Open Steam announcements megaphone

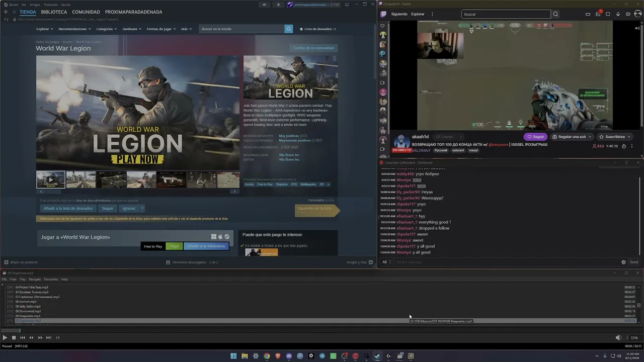point(264,5)
